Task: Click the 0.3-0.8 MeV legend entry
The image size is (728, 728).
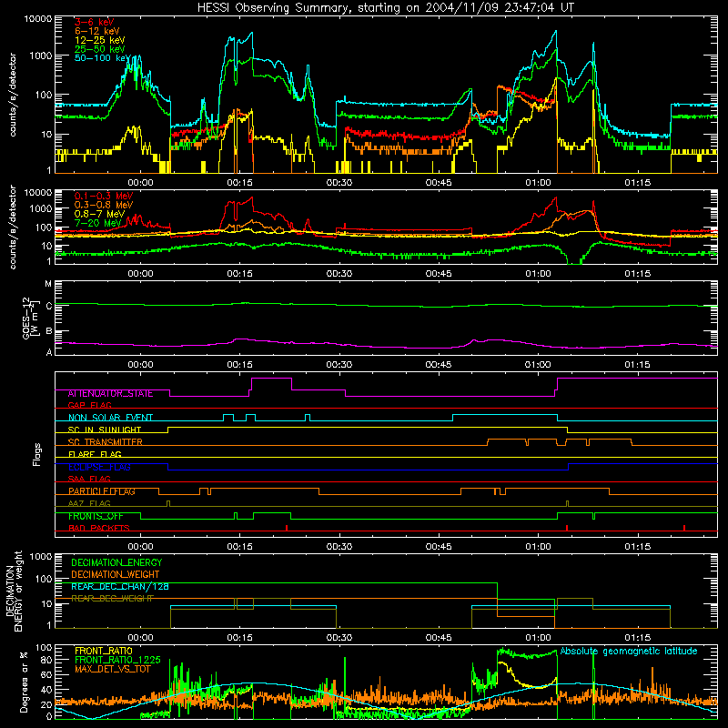Action: (104, 205)
